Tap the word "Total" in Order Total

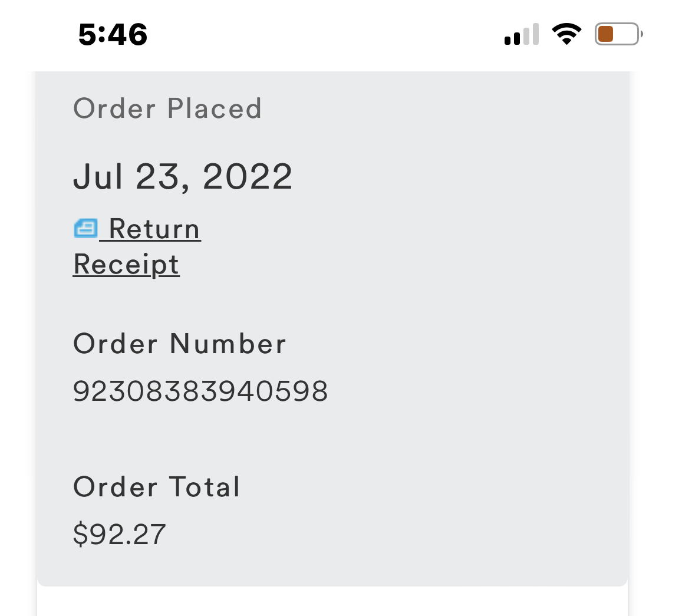pos(205,487)
